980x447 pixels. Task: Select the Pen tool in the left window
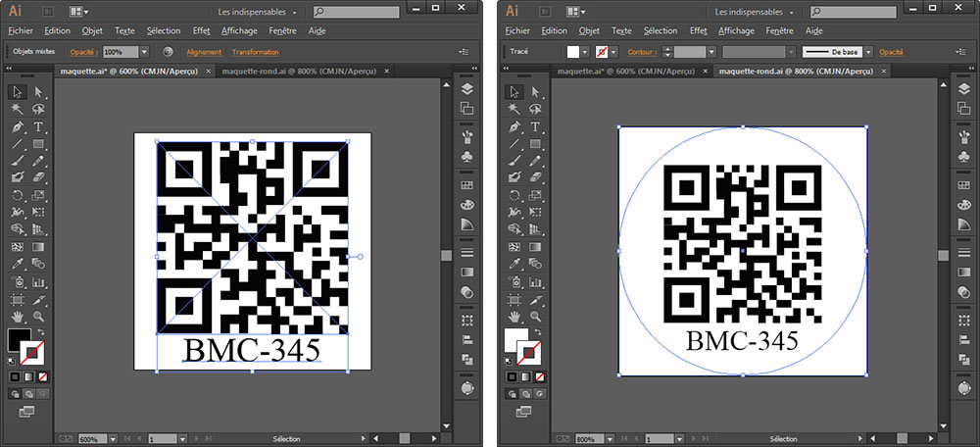tap(18, 126)
